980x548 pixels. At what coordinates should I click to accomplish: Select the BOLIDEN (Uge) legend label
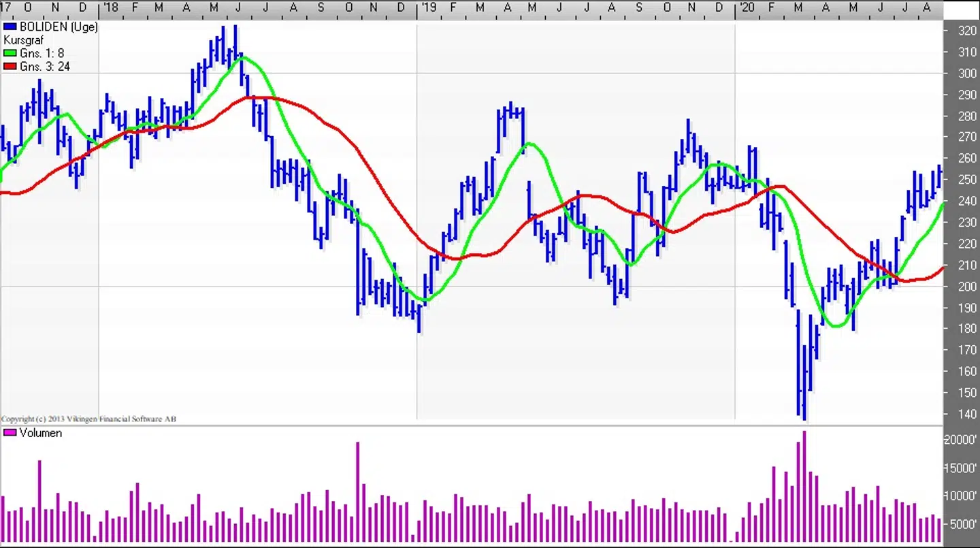pos(59,27)
